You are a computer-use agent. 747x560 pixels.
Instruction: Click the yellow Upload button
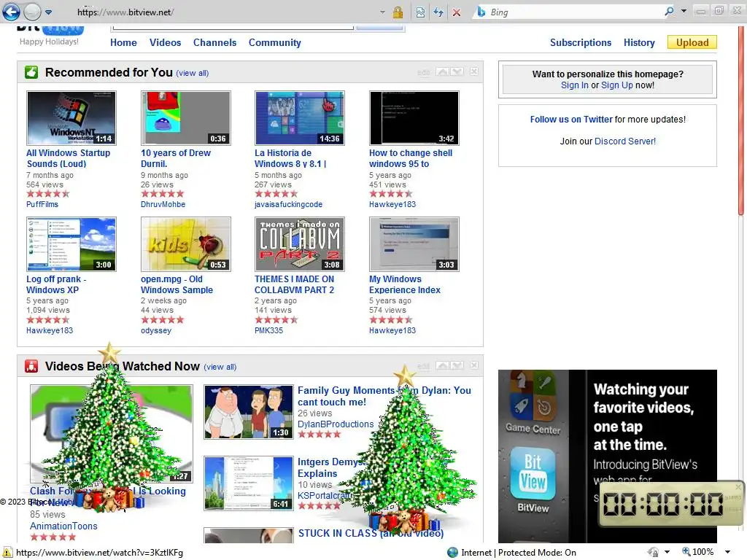(692, 42)
